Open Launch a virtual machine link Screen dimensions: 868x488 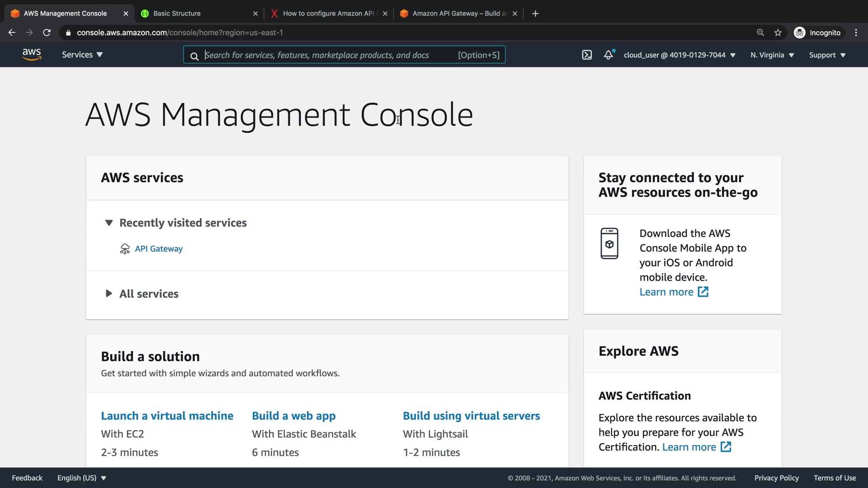pos(167,416)
